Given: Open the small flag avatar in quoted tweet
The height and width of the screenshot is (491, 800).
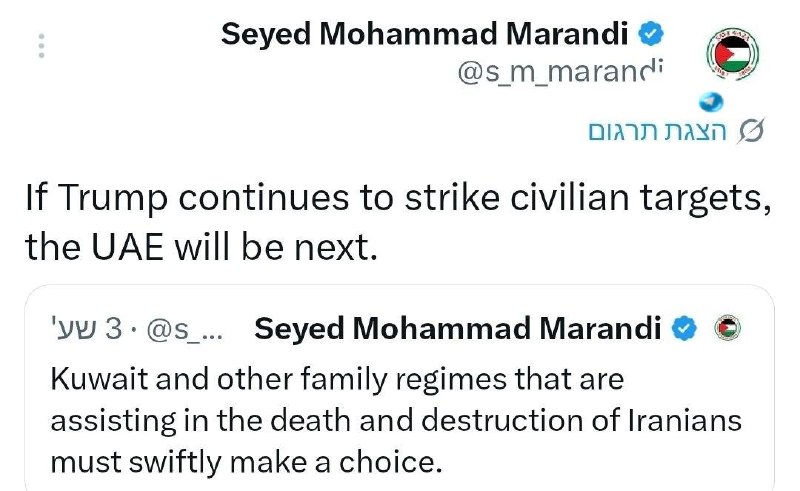Looking at the screenshot, I should point(728,328).
